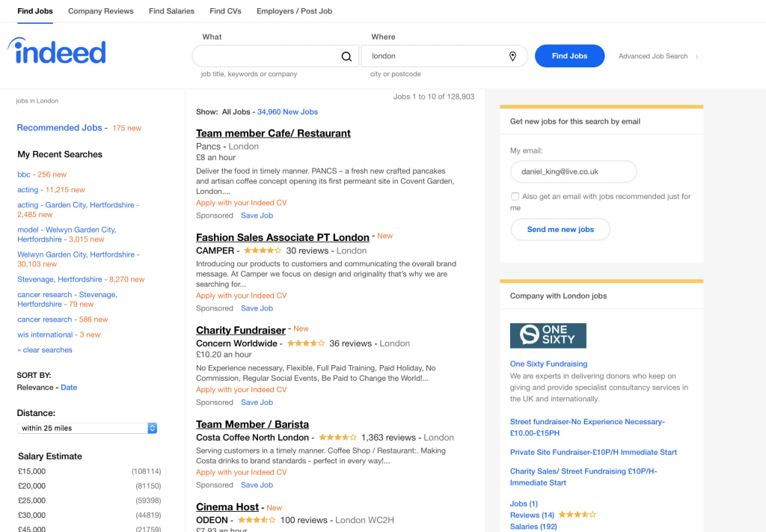
Task: Open Costa Coffee 1,363 reviews
Action: pos(388,438)
